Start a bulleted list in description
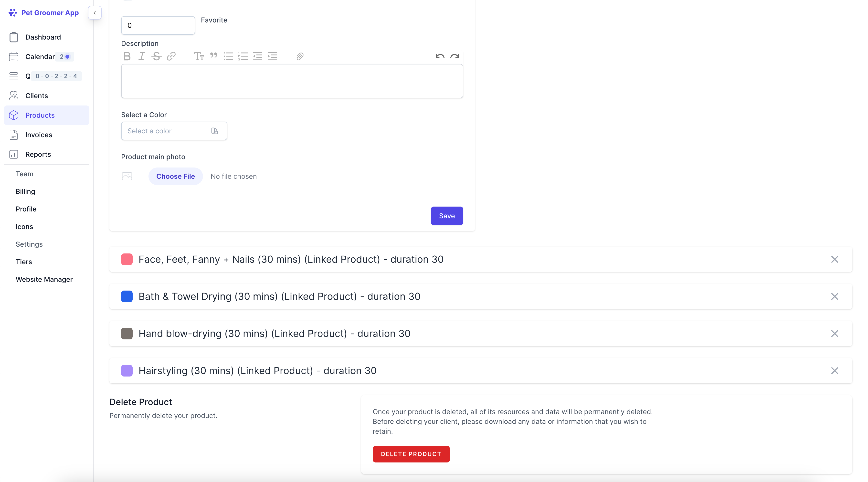Screen dimensions: 868x482 (x=228, y=56)
